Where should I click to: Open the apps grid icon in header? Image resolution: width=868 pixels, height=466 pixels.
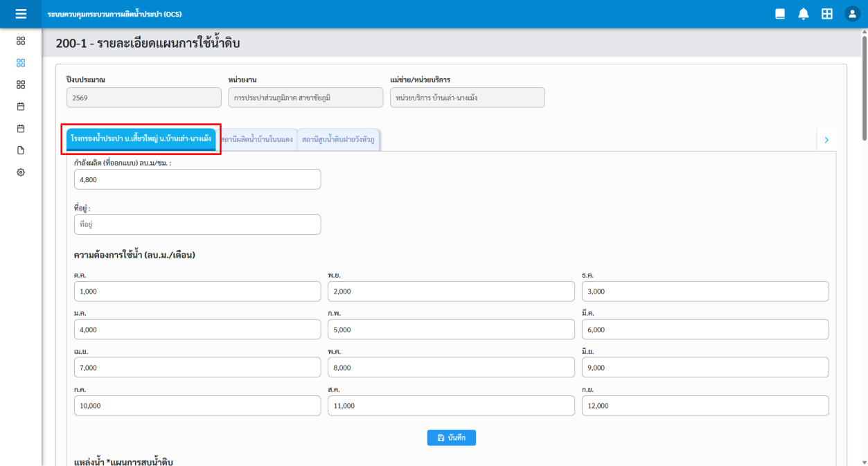click(x=827, y=14)
